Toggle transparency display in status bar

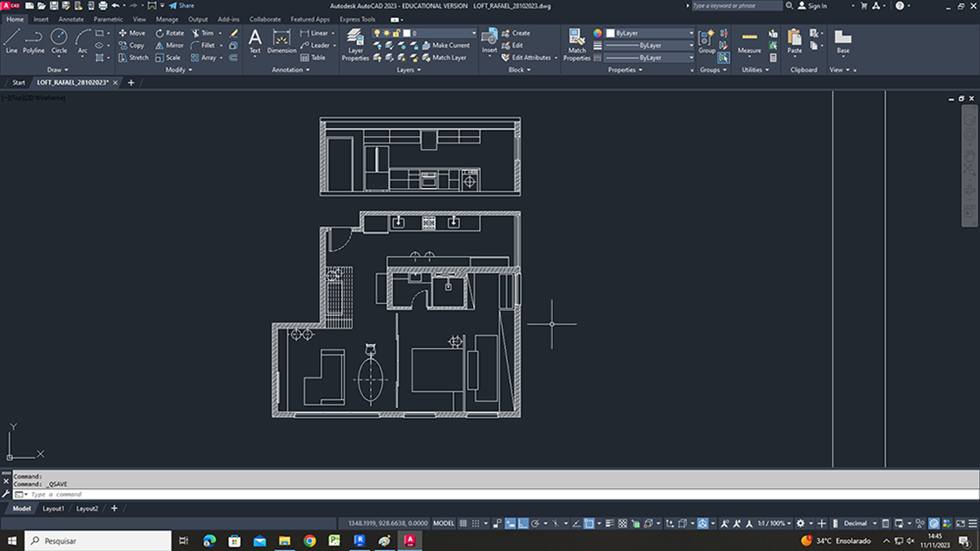622,524
